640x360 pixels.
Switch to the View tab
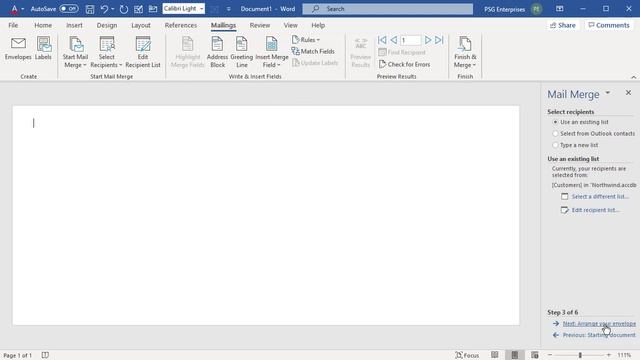click(x=291, y=25)
